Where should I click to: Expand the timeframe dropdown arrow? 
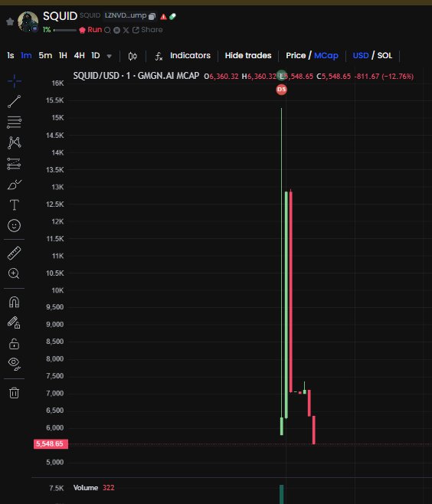point(110,56)
